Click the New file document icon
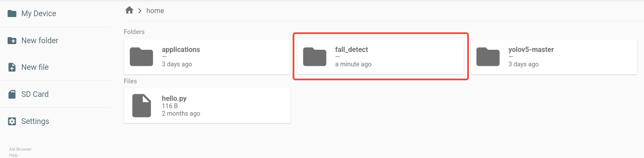Viewport: 644px width, 158px height. (12, 67)
